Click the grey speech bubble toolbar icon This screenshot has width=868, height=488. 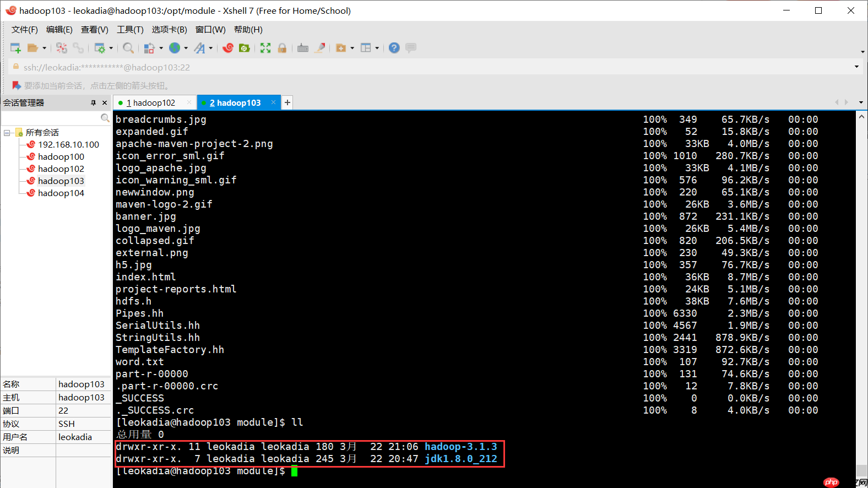411,48
